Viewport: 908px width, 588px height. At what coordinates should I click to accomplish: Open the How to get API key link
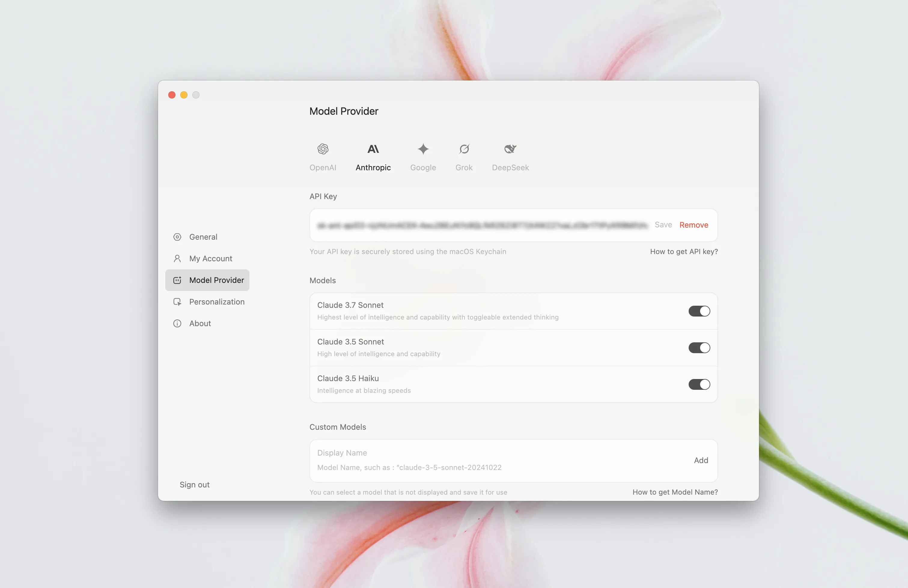[684, 252]
